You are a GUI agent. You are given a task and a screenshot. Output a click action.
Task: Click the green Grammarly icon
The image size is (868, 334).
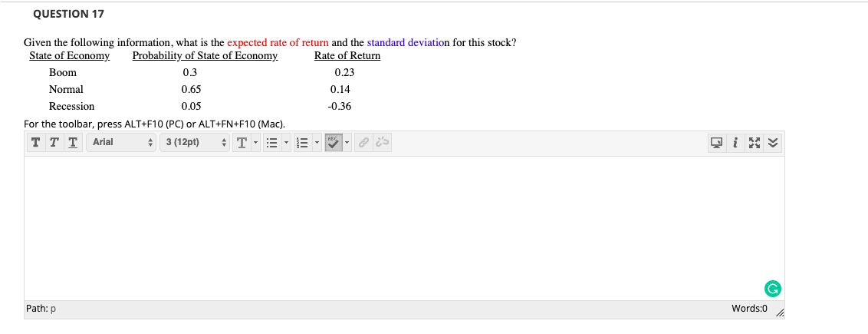pos(771,288)
